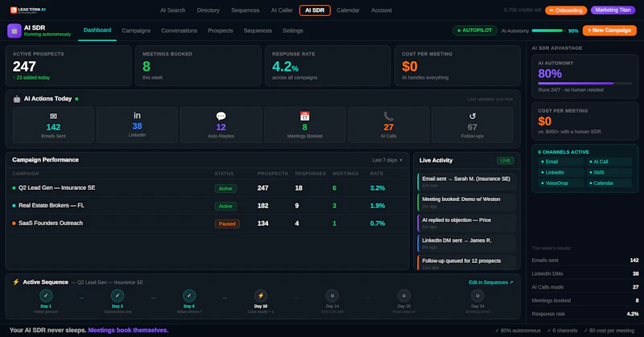Open the Email sent Sarah M. activity
This screenshot has width=644, height=337.
point(467,182)
